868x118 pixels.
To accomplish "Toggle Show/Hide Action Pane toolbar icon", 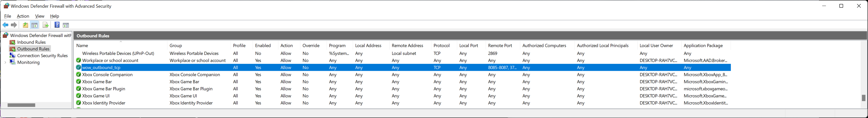I will tap(66, 25).
